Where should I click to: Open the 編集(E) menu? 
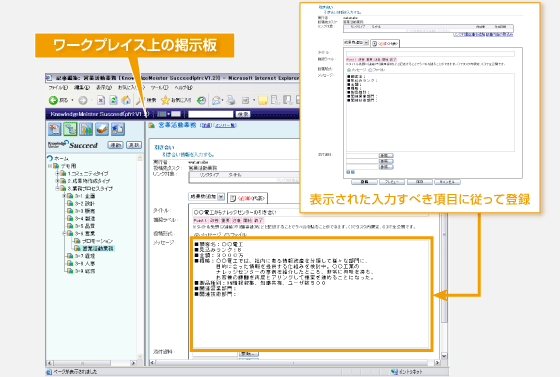(82, 87)
